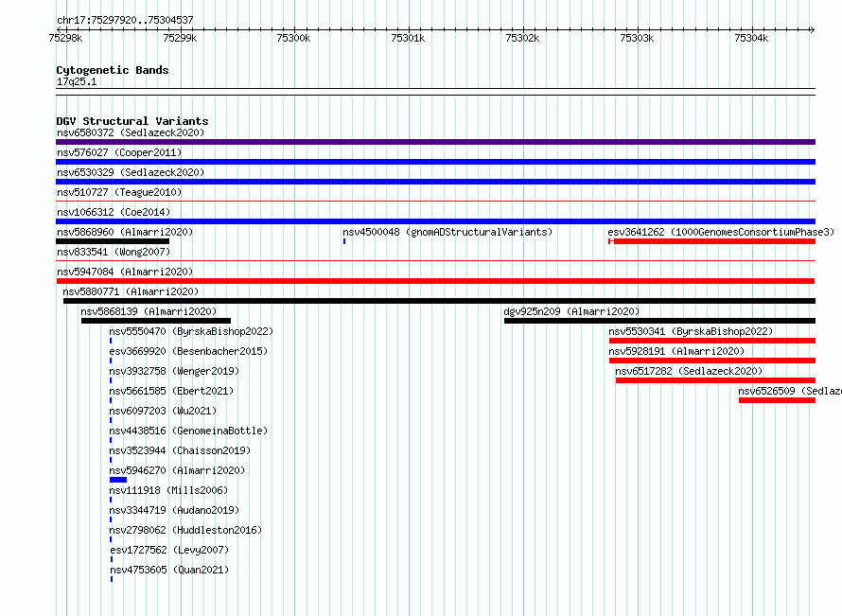The height and width of the screenshot is (616, 842).
Task: Click the blue bar under nsv1066312
Action: pos(435,221)
